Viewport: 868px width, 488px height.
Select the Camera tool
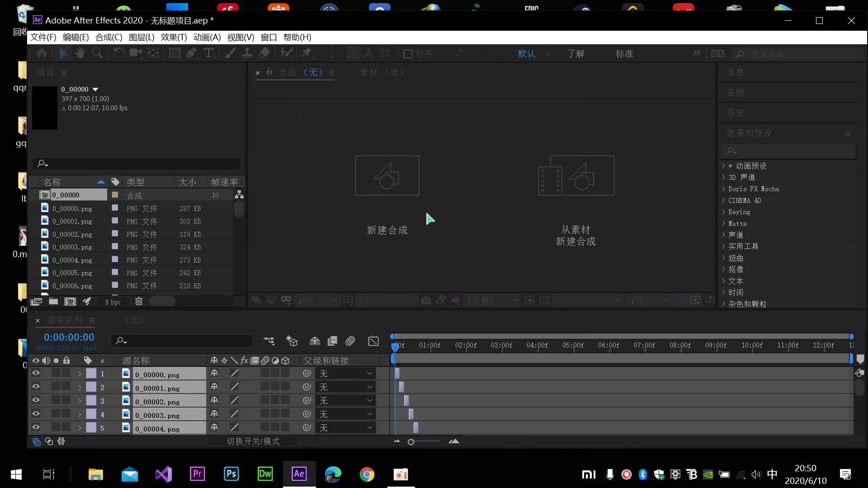click(x=136, y=53)
